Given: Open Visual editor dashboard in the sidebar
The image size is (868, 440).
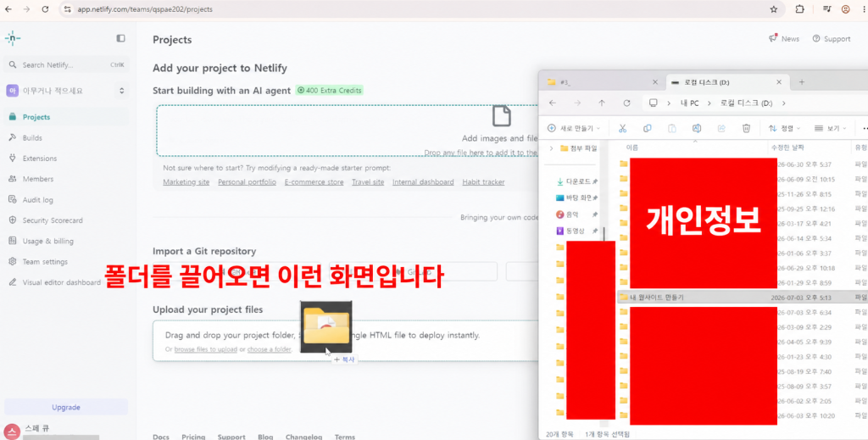Looking at the screenshot, I should (66, 282).
